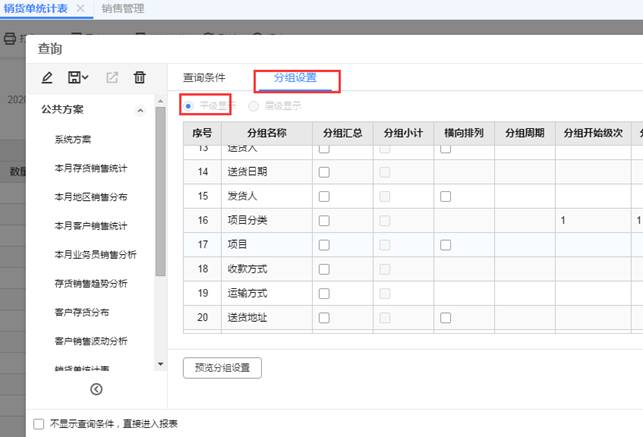643x437 pixels.
Task: Open the dropdown arrow next to save icon
Action: (86, 78)
